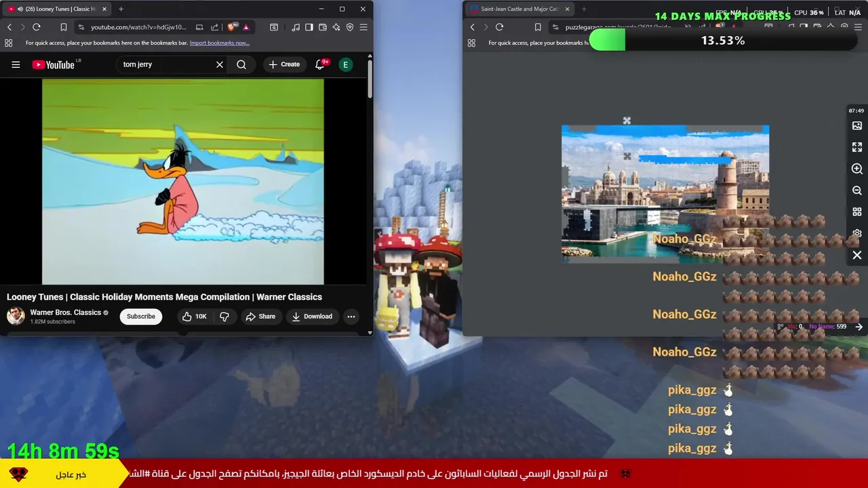Subscribe to Warner Bros. Classics

[140, 317]
